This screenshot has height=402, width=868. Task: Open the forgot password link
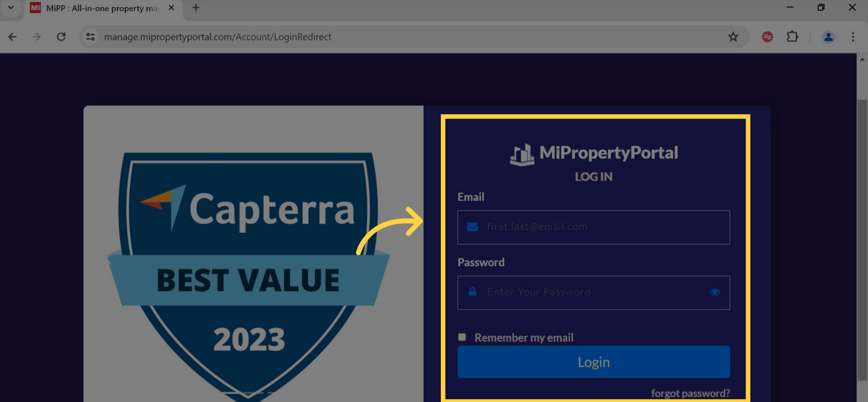tap(690, 393)
